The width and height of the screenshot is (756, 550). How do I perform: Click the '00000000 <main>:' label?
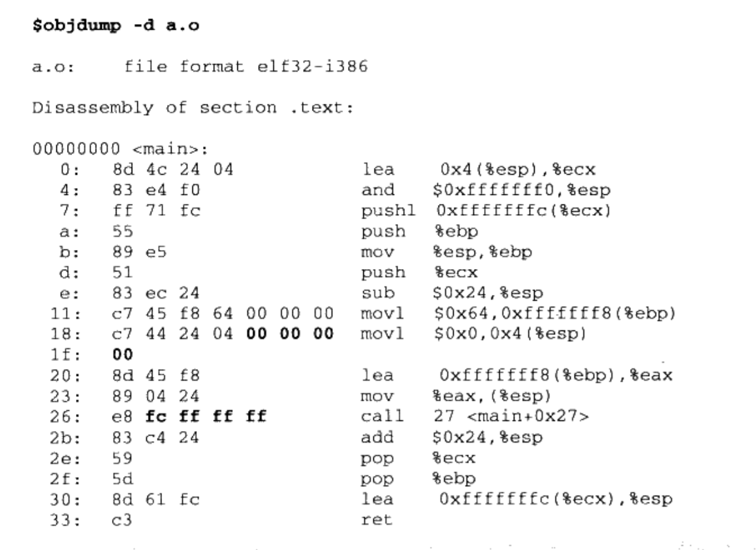(121, 149)
